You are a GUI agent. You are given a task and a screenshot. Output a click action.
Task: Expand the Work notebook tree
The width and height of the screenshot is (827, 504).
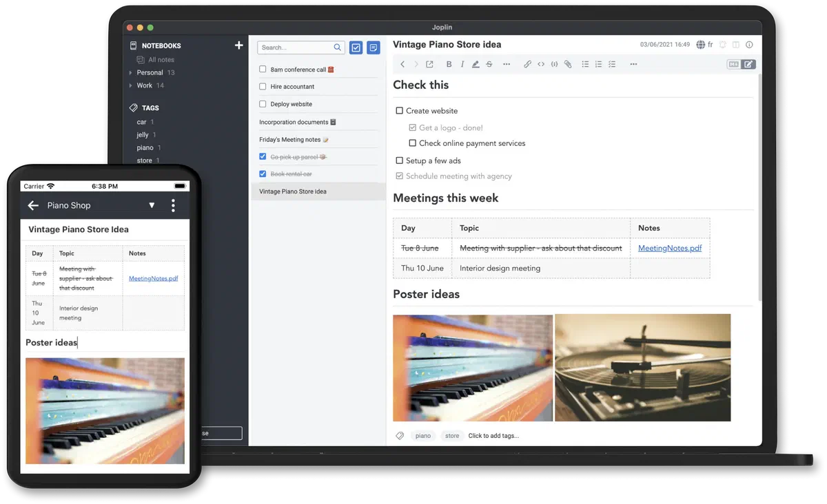tap(130, 85)
